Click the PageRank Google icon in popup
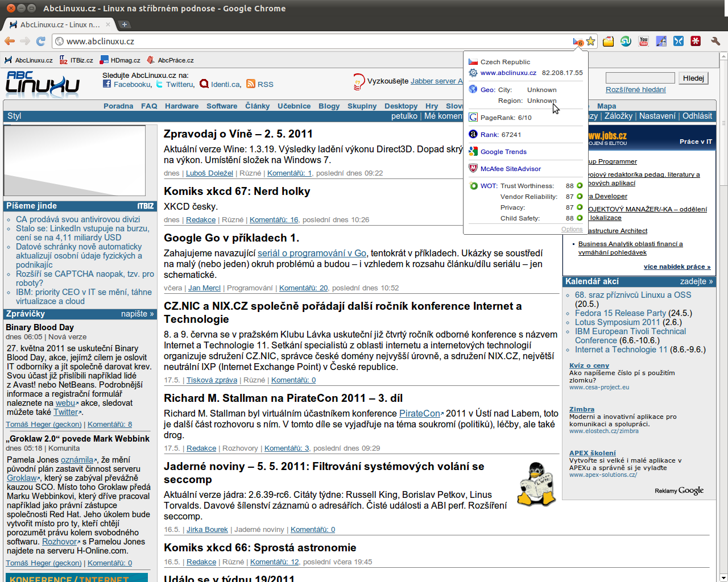Viewport: 728px width, 582px height. pos(473,117)
